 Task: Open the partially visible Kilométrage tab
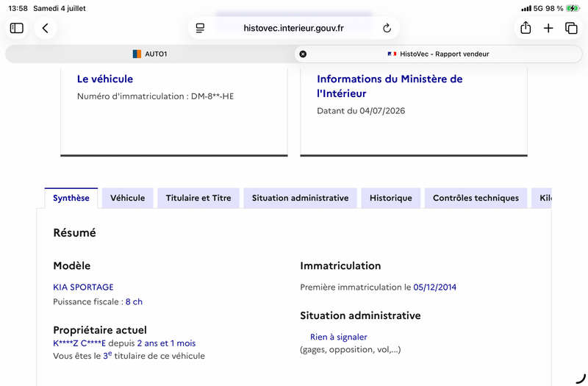pos(542,198)
